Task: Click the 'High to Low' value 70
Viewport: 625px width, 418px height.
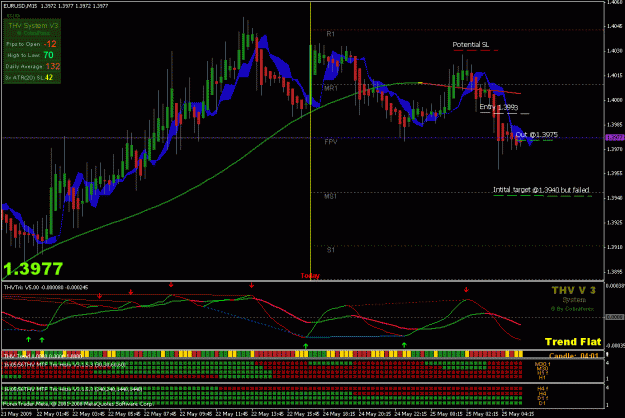Action: coord(48,55)
